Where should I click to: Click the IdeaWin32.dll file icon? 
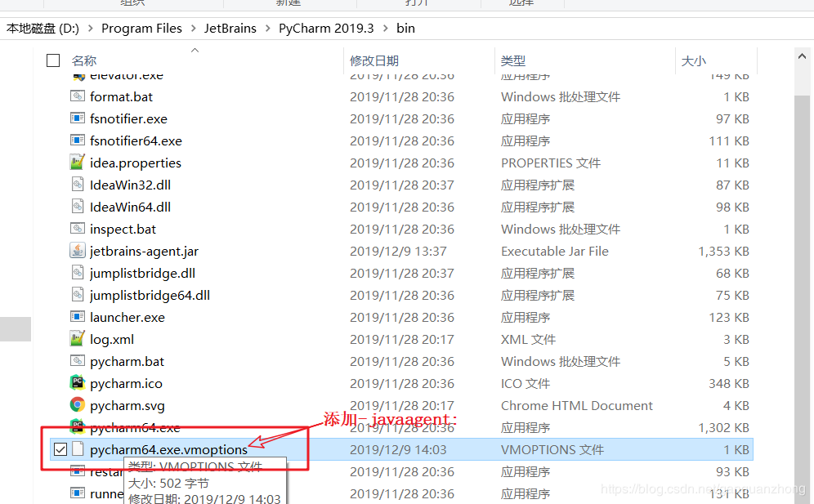(x=78, y=185)
